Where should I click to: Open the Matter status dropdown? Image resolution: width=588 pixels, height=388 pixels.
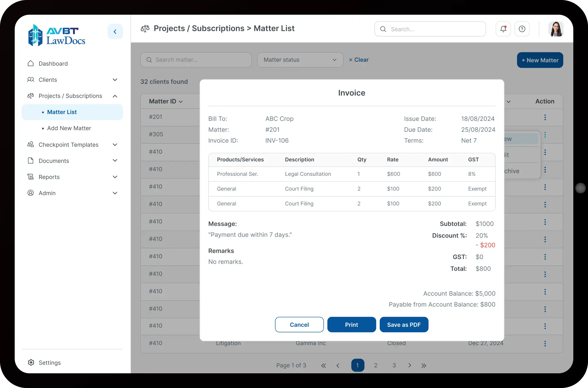click(x=300, y=60)
